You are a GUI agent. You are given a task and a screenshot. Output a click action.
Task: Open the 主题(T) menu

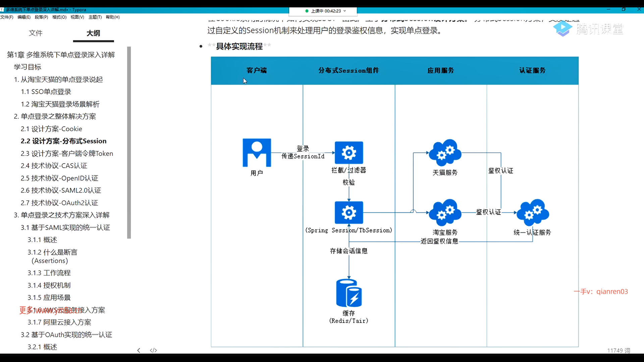pos(95,17)
